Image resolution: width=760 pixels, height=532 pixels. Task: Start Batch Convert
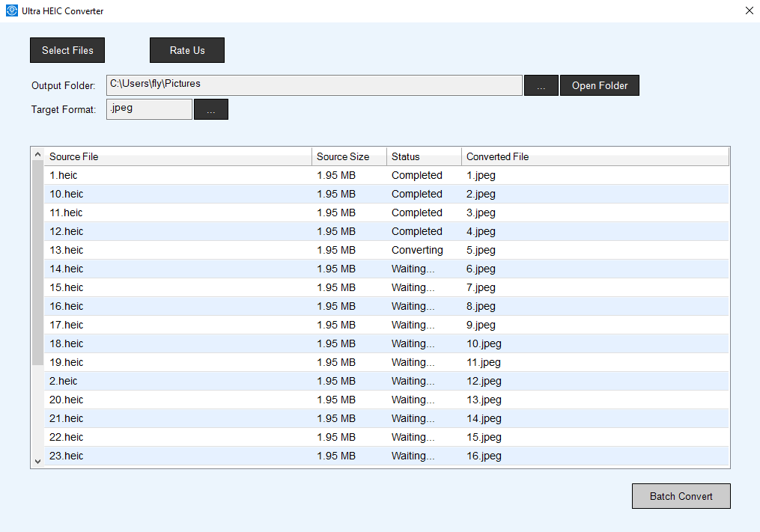681,496
